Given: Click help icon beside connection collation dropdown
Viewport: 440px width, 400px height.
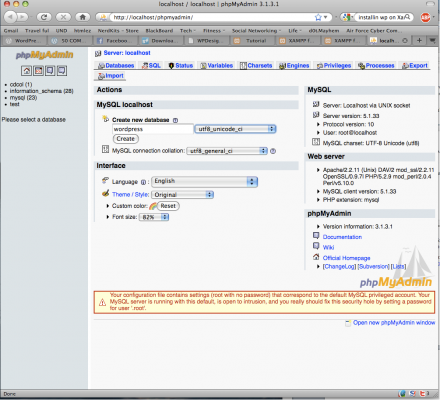Looking at the screenshot, I should click(273, 151).
